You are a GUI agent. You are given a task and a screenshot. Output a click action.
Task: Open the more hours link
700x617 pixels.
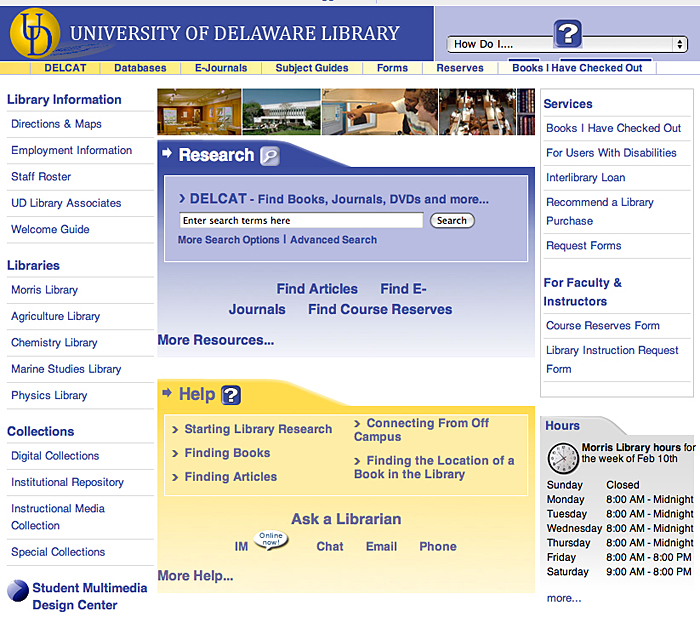[563, 598]
